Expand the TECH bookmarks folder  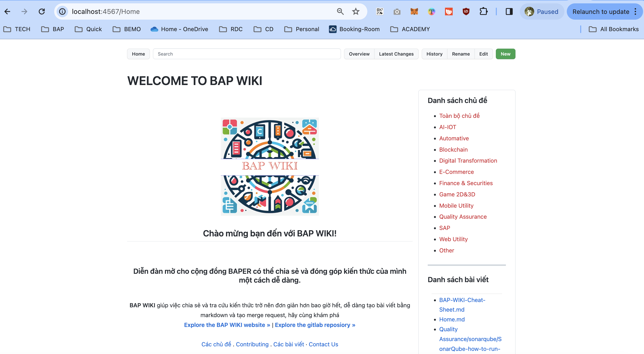[x=17, y=29]
